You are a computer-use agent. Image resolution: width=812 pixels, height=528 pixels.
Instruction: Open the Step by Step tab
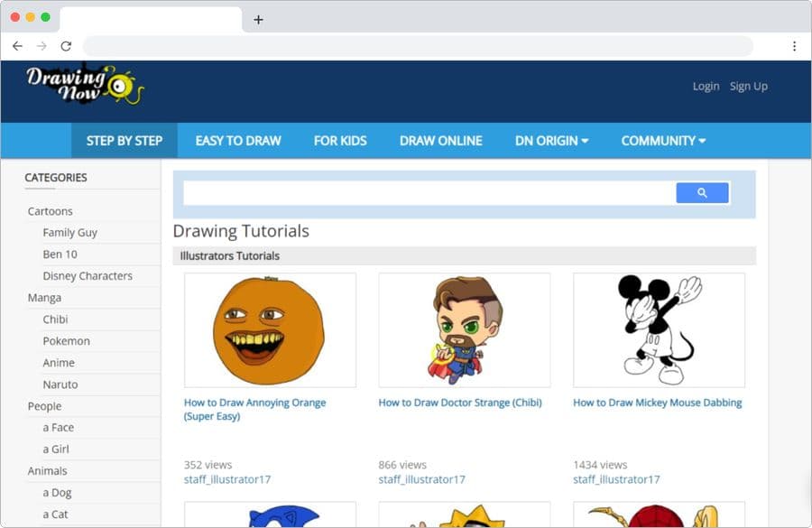pyautogui.click(x=125, y=141)
